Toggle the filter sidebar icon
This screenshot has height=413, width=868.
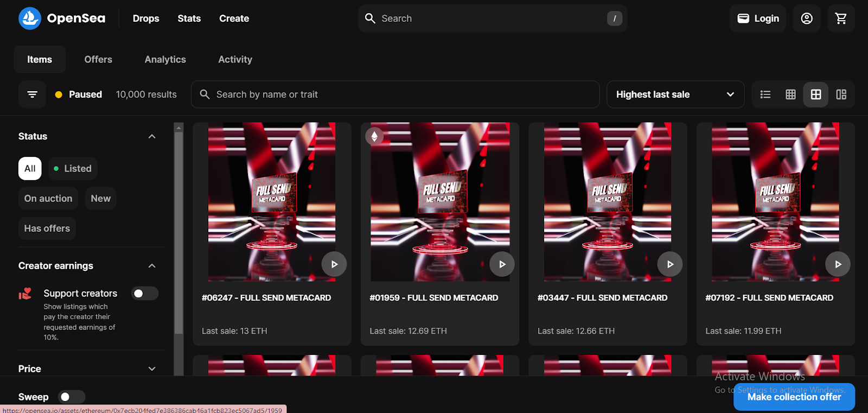coord(32,94)
